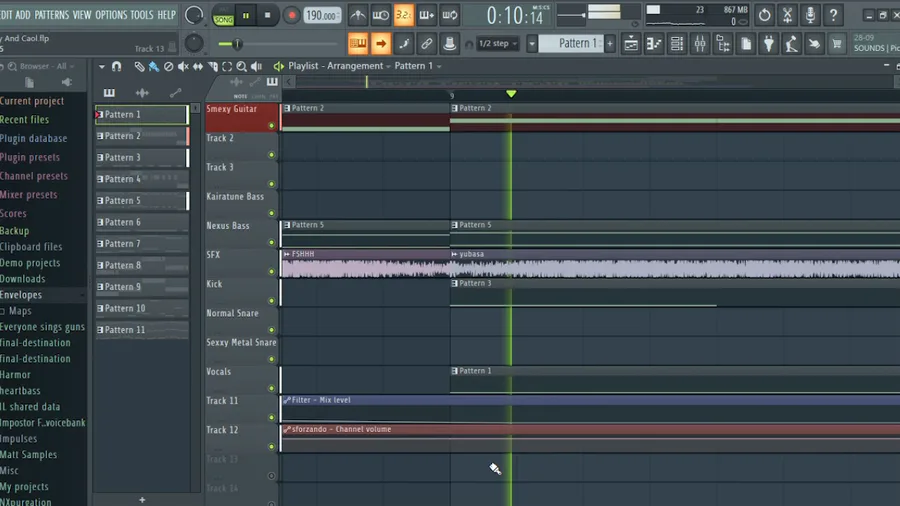Toggle mute LED on Smexy Guitar track

pos(271,126)
